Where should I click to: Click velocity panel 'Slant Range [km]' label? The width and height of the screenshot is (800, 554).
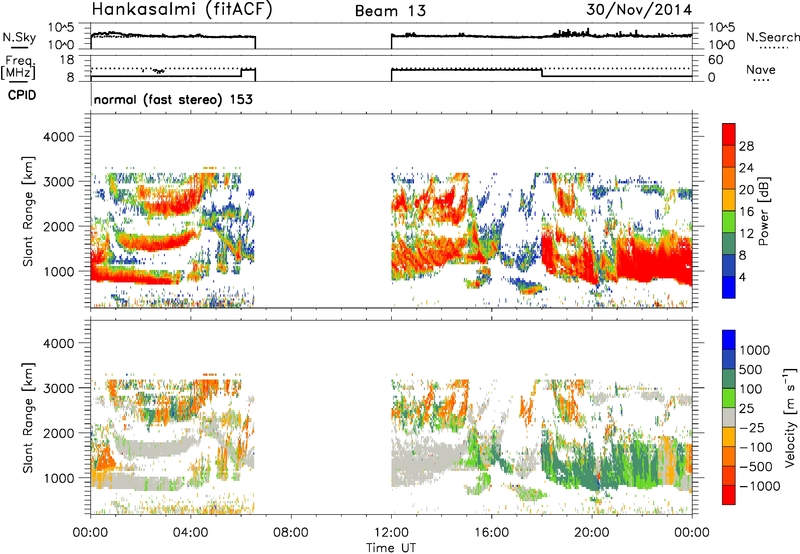(x=28, y=418)
